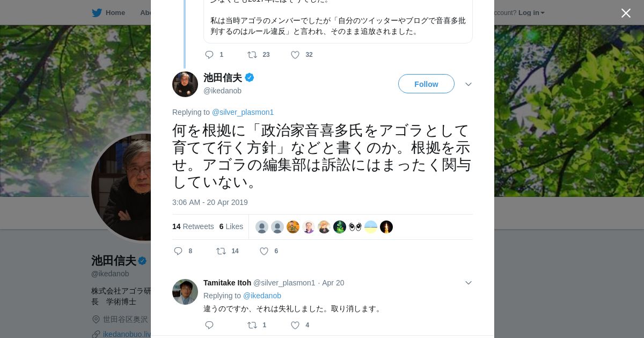Reply to the main tweet by 池田信夫
The image size is (644, 338).
(x=179, y=251)
